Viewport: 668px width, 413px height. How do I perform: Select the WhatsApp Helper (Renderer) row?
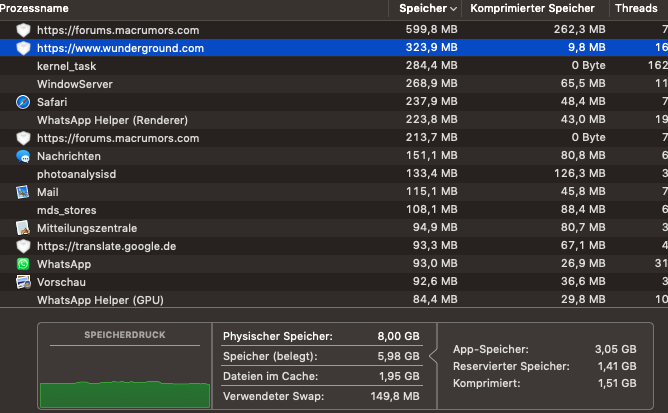pyautogui.click(x=334, y=120)
